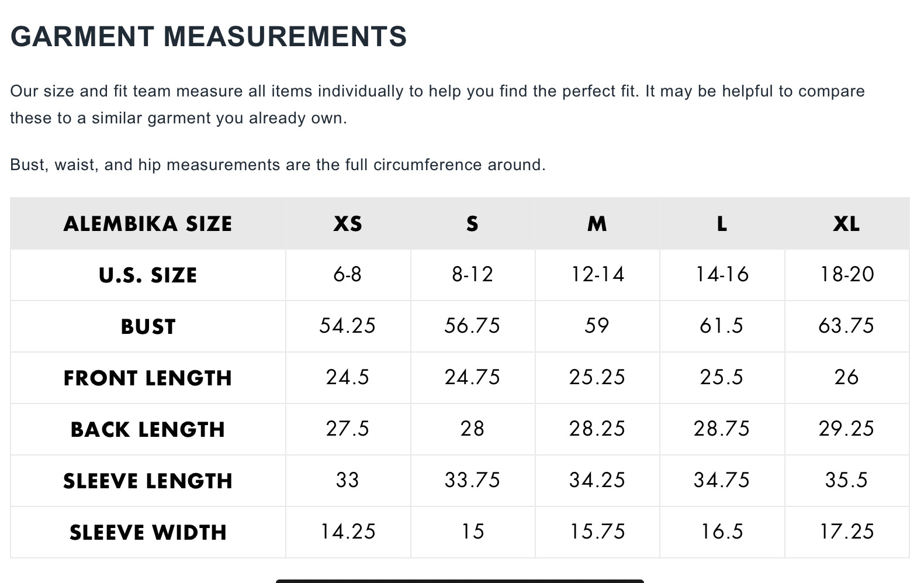Click the XS bust value 54.25
924x583 pixels.
348,326
